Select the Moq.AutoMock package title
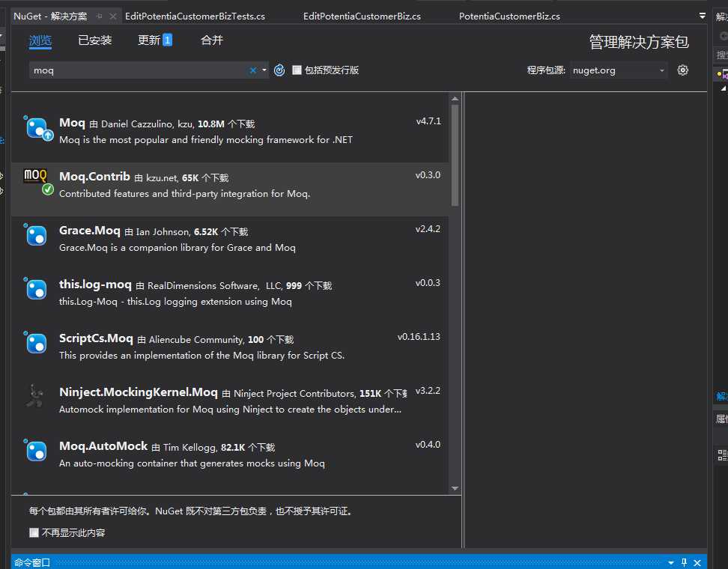 tap(103, 446)
